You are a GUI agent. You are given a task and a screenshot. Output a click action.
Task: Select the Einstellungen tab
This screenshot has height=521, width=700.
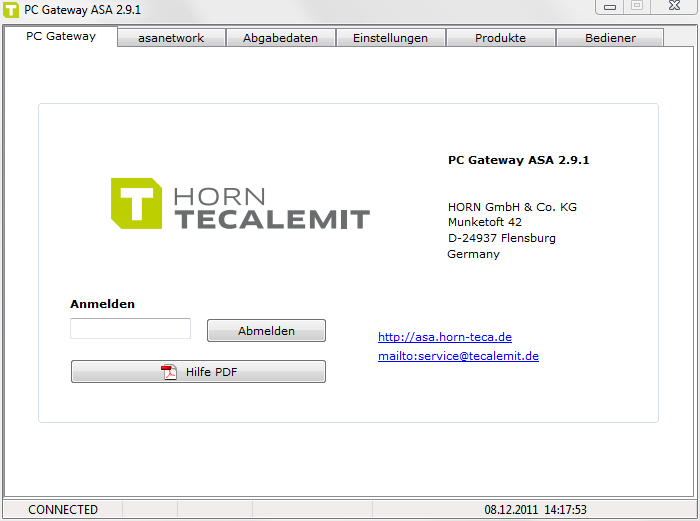[x=390, y=38]
